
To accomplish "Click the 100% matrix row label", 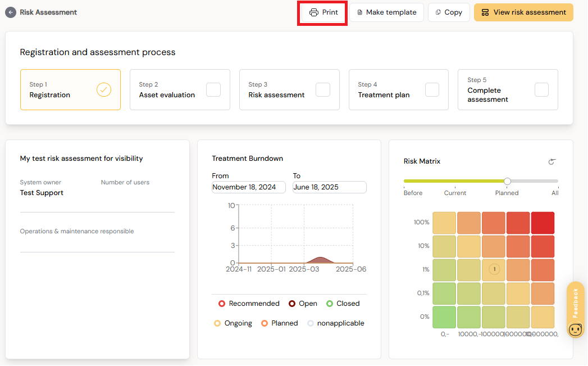I will (422, 222).
